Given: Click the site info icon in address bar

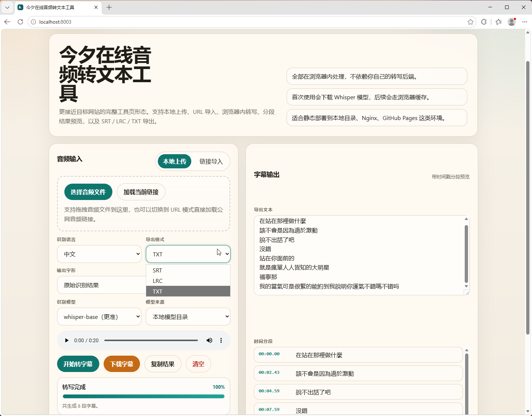Looking at the screenshot, I should pyautogui.click(x=33, y=22).
